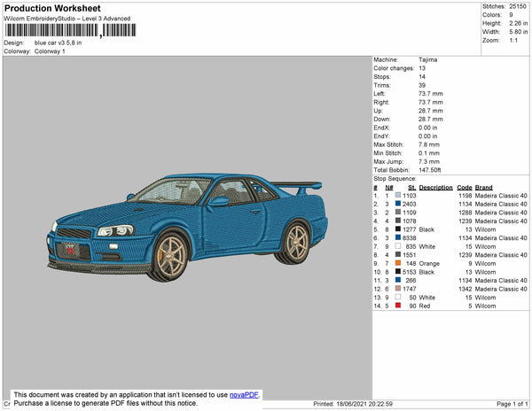Click the Code column header
532x411 pixels.
[465, 188]
